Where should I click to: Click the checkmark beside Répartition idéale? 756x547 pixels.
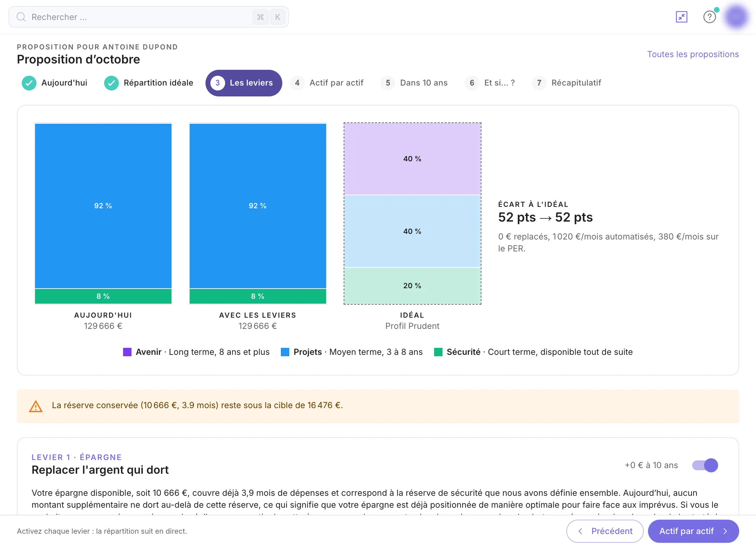pyautogui.click(x=112, y=83)
